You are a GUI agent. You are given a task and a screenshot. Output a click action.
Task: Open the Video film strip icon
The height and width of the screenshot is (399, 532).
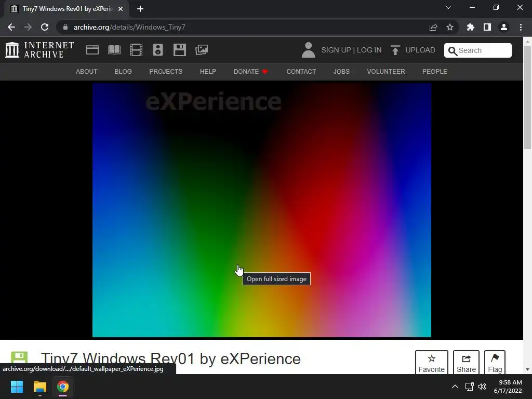(x=136, y=50)
